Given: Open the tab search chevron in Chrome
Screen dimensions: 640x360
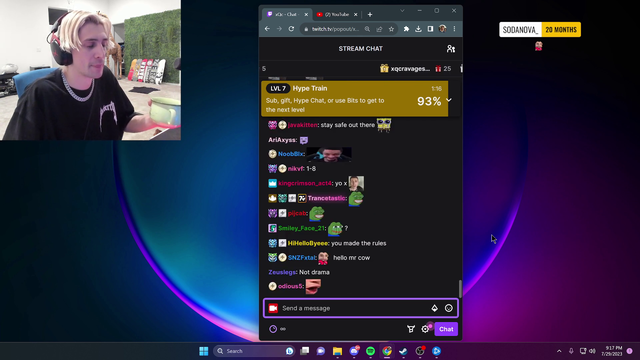Looking at the screenshot, I should point(402,11).
